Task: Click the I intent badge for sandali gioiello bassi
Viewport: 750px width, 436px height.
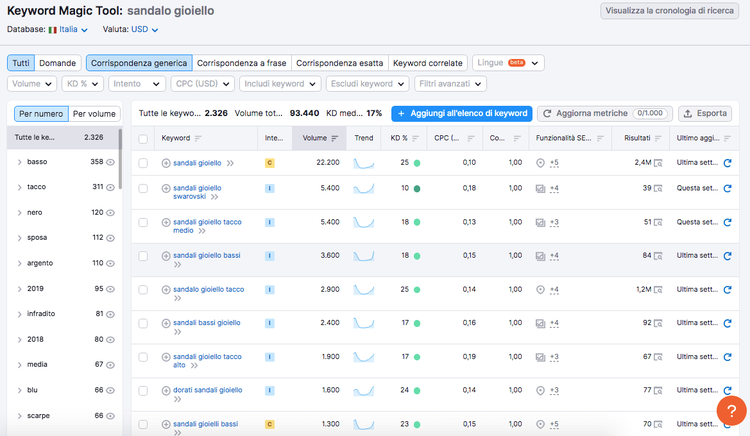Action: tap(270, 256)
